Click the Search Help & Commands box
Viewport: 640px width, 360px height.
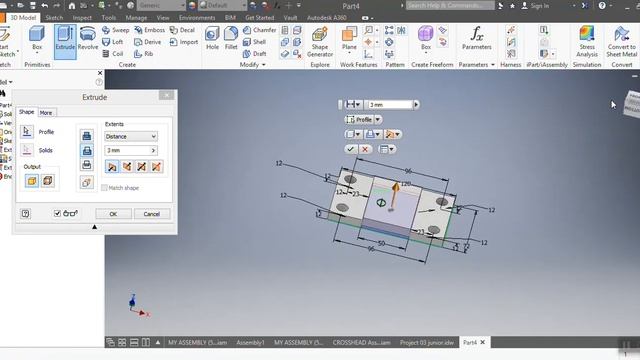pos(450,5)
